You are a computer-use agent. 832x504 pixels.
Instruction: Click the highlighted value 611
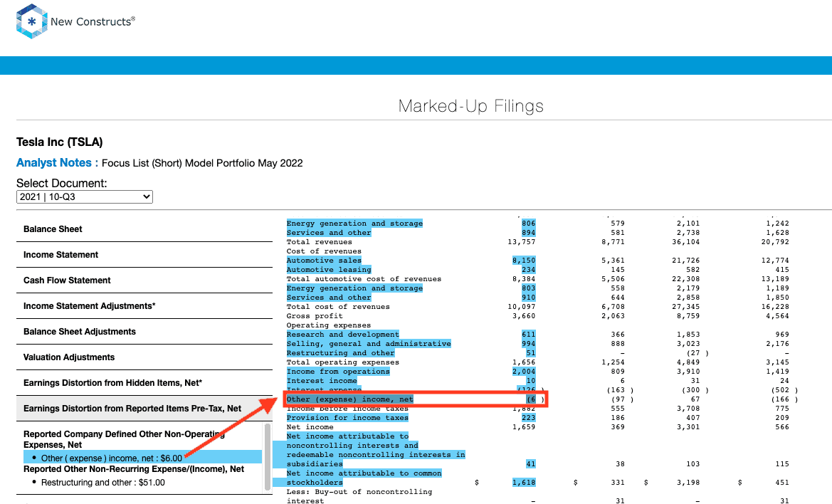529,335
